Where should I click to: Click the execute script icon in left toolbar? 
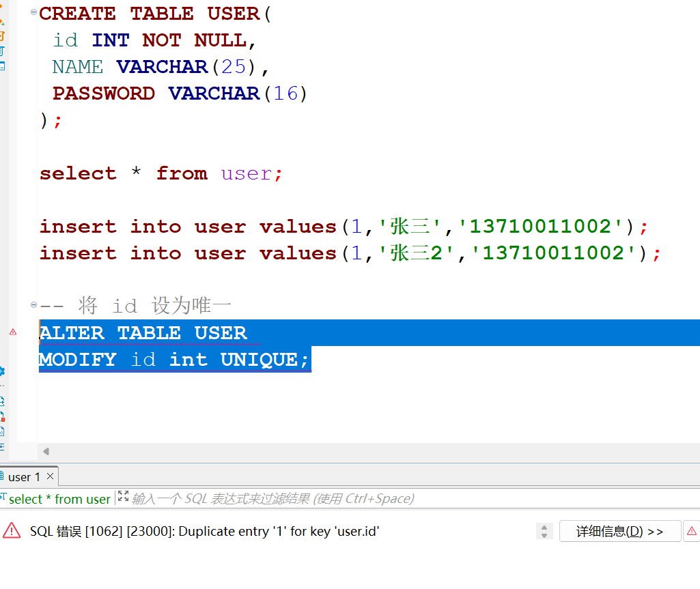tap(2, 35)
